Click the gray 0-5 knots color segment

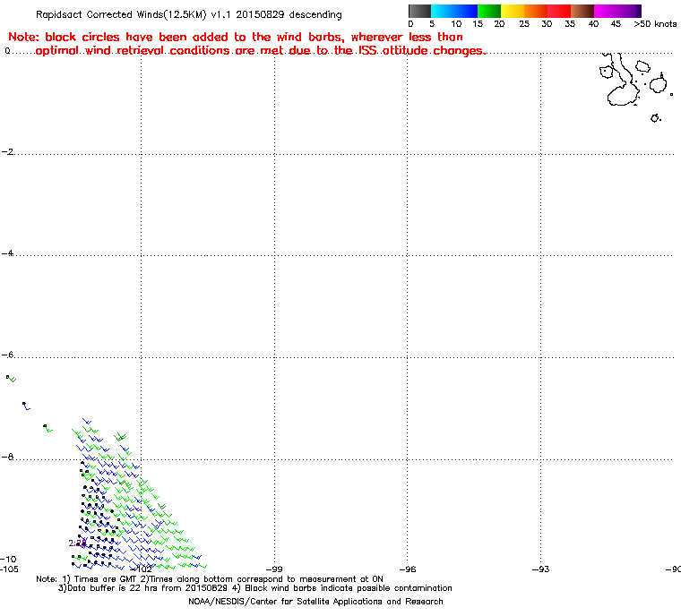[419, 11]
